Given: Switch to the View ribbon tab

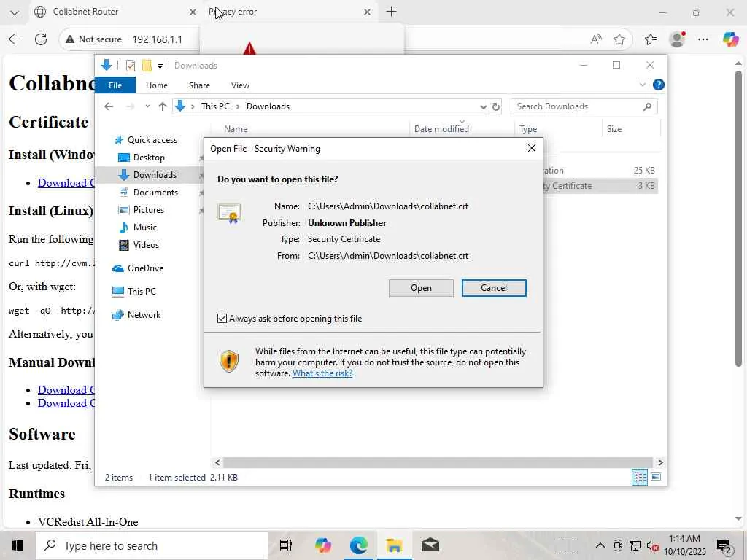Looking at the screenshot, I should tap(240, 85).
